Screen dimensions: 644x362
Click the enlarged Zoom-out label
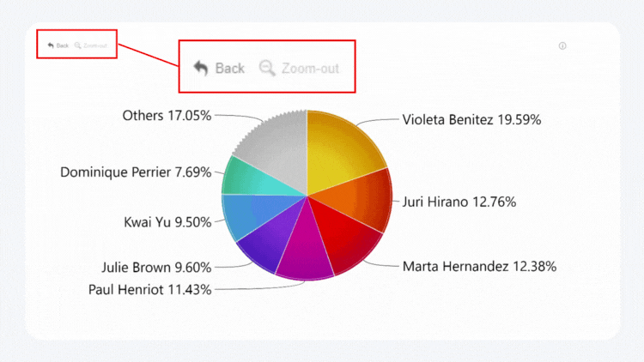click(311, 68)
